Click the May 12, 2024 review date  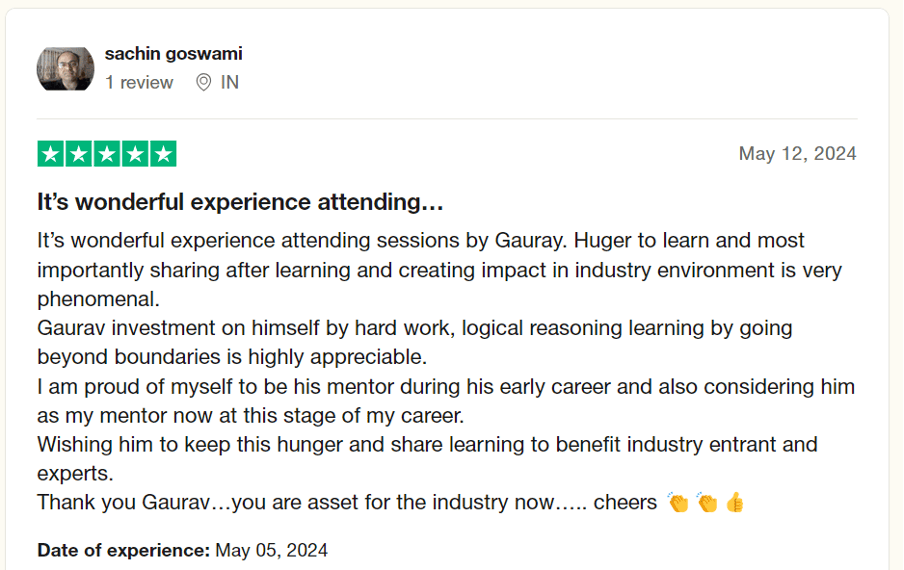(797, 153)
